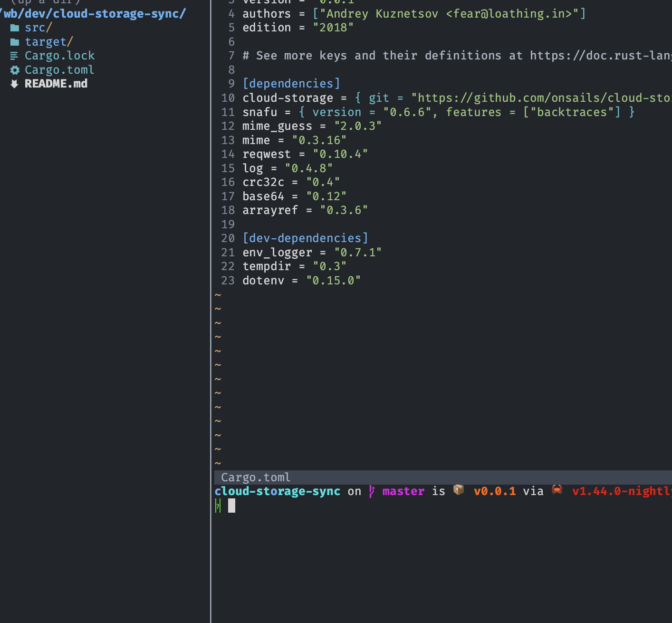The width and height of the screenshot is (672, 623).
Task: Click the terminal cursor block in the prompt
Action: click(x=232, y=506)
